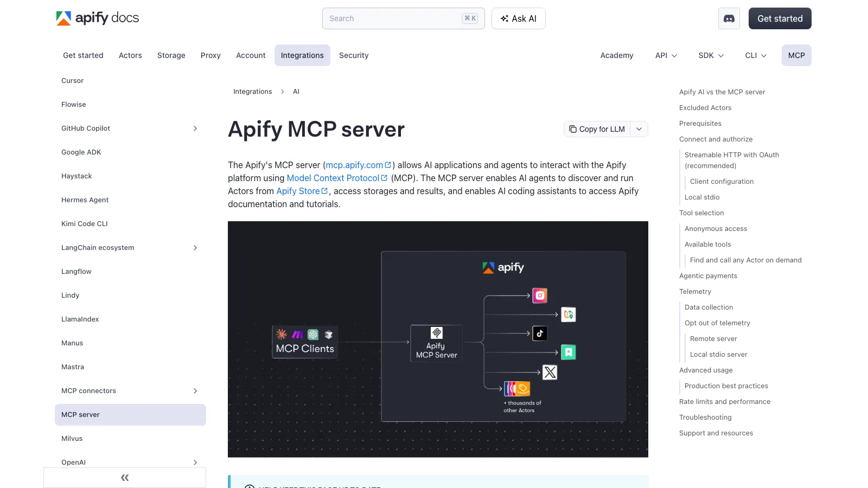This screenshot has width=868, height=488.
Task: Collapse the sidebar with double chevron
Action: point(125,478)
